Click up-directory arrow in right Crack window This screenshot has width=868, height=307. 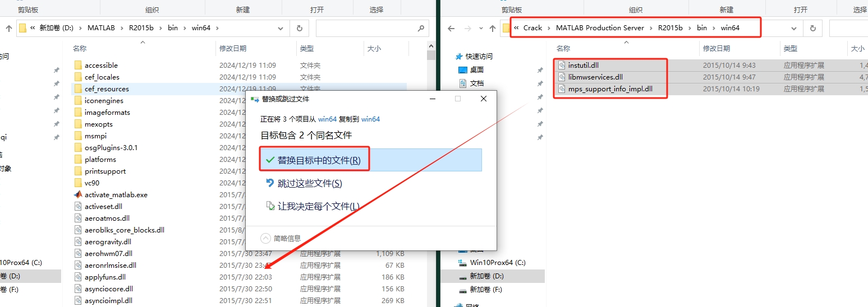tap(492, 28)
